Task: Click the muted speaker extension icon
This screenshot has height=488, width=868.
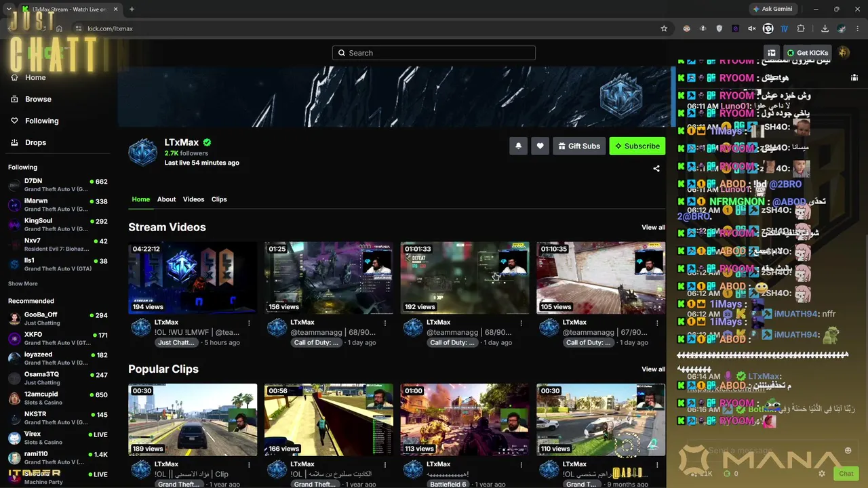Action: pos(751,28)
